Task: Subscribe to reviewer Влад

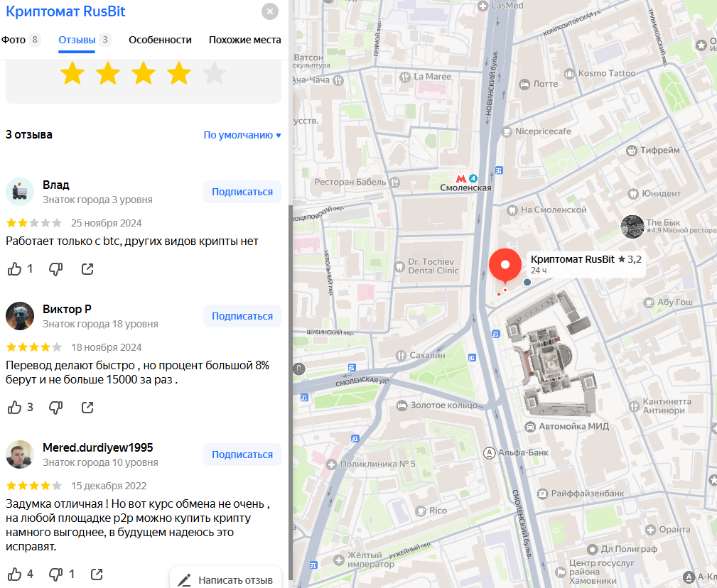Action: 242,192
